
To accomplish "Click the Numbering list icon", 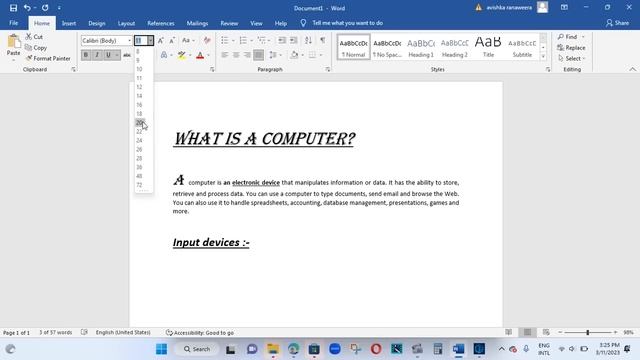I will pyautogui.click(x=243, y=40).
